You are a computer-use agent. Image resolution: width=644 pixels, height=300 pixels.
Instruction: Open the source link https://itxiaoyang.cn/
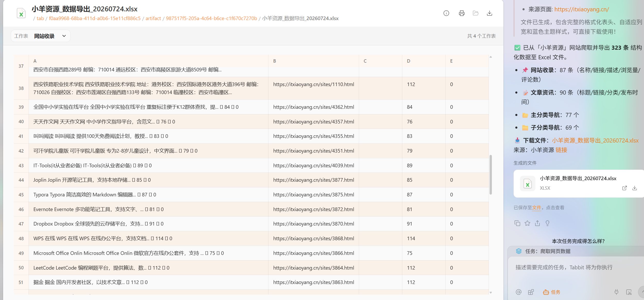581,9
